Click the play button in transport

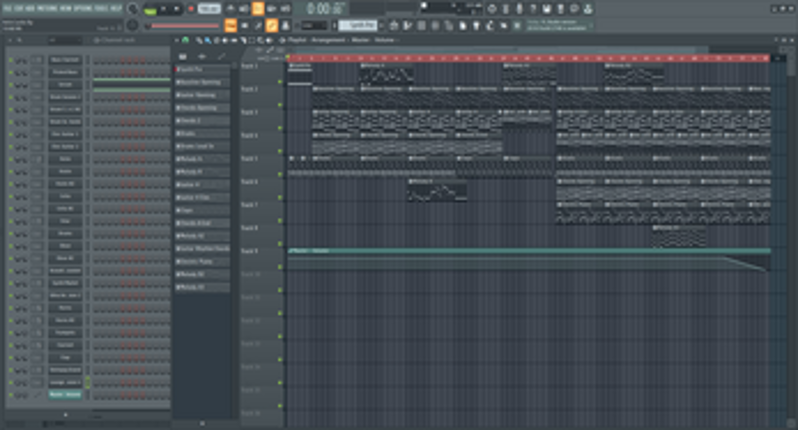coord(164,9)
